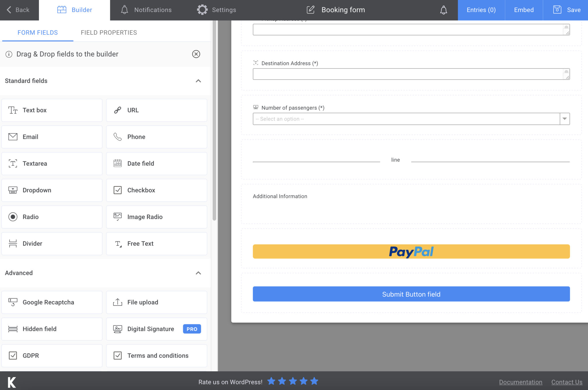The image size is (588, 390).
Task: Collapse the Advanced section
Action: pyautogui.click(x=198, y=273)
